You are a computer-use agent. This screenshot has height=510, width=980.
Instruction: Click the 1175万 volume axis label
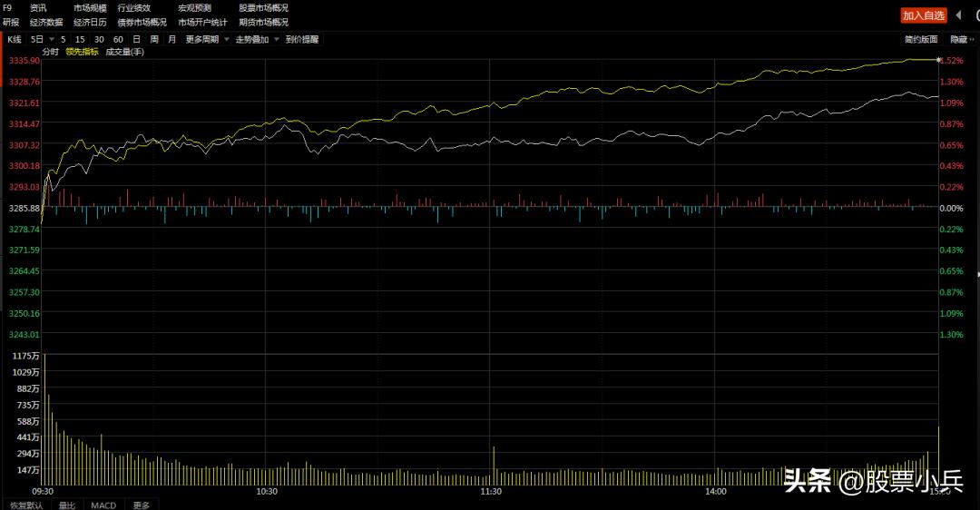(25, 356)
